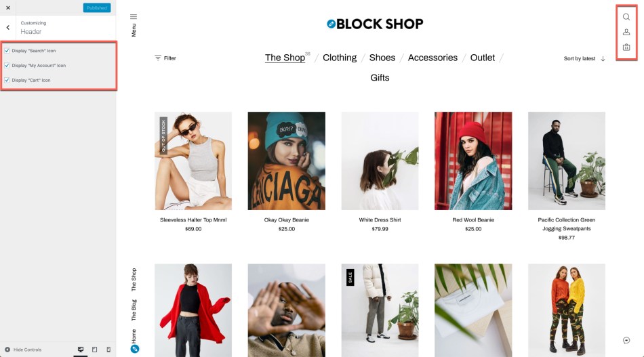The image size is (644, 357).
Task: Select the Clothing category tab
Action: pos(340,58)
